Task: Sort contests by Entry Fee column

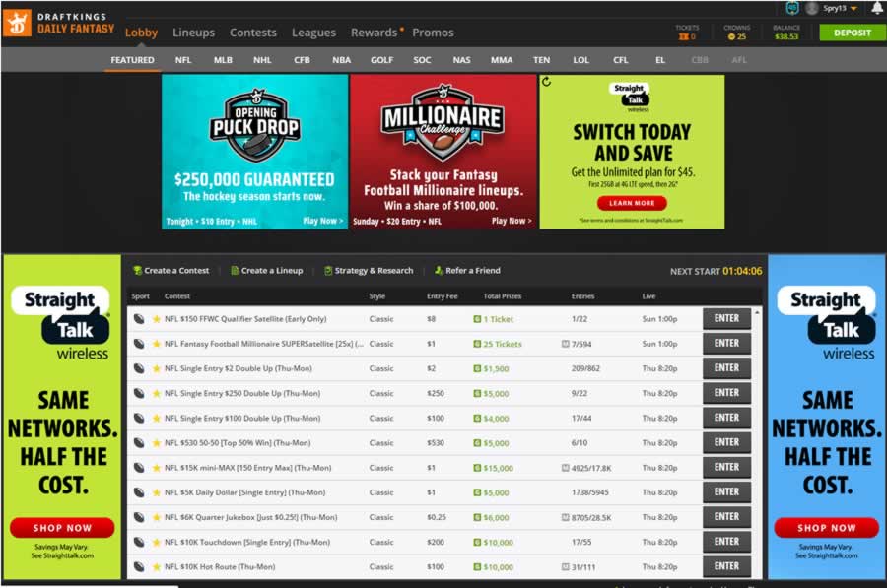Action: pos(442,296)
